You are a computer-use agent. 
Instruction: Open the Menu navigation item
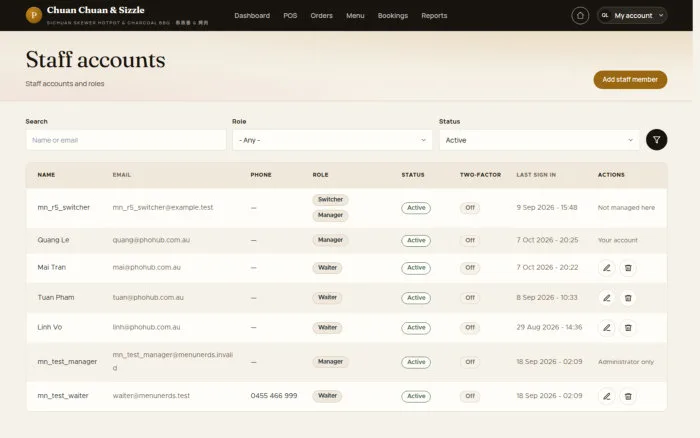[355, 16]
